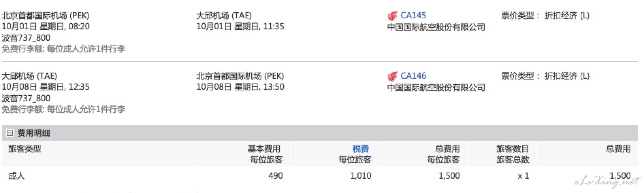This screenshot has width=644, height=193.
Task: Click the base fare value 490
Action: tap(275, 176)
